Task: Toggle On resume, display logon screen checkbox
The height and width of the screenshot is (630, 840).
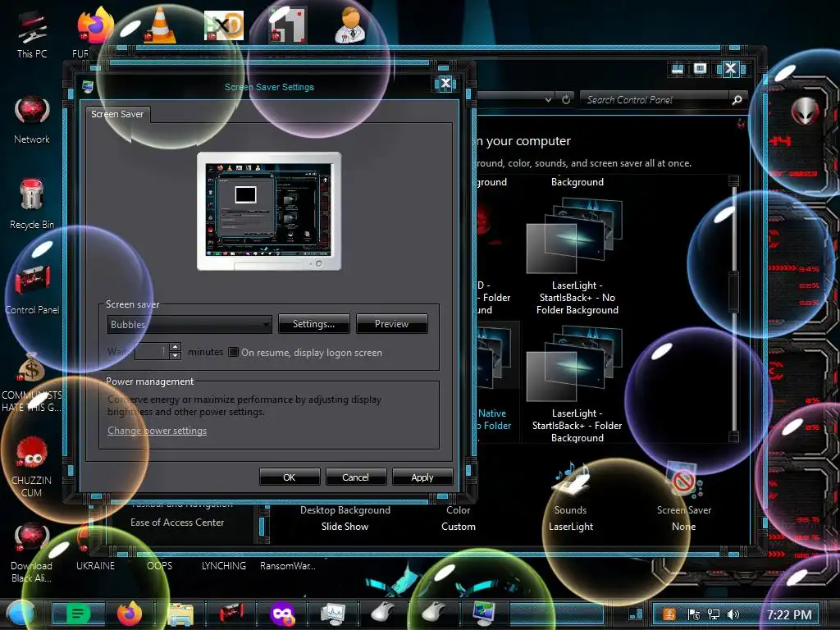Action: [x=234, y=352]
